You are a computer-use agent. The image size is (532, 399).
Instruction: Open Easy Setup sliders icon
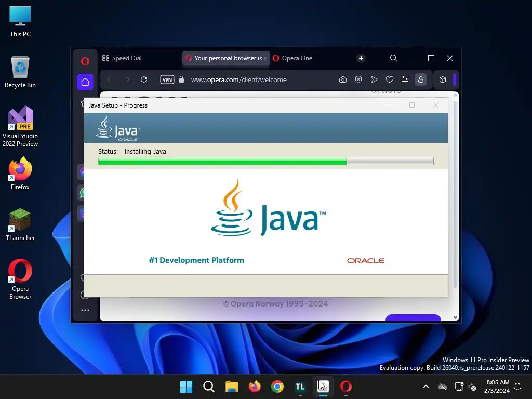(405, 79)
